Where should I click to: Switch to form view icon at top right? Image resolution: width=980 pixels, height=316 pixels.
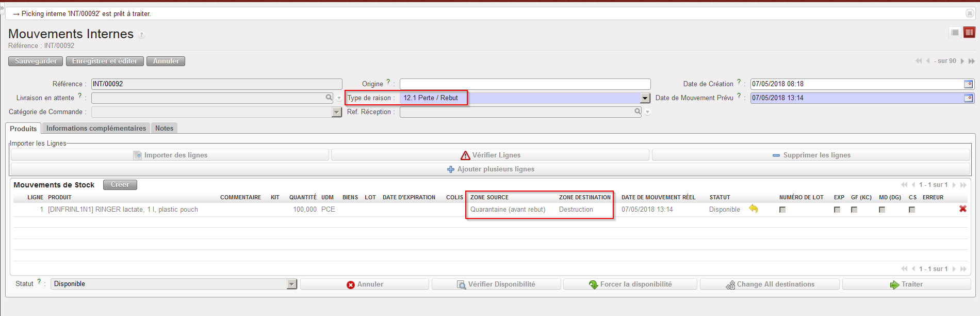(x=969, y=33)
